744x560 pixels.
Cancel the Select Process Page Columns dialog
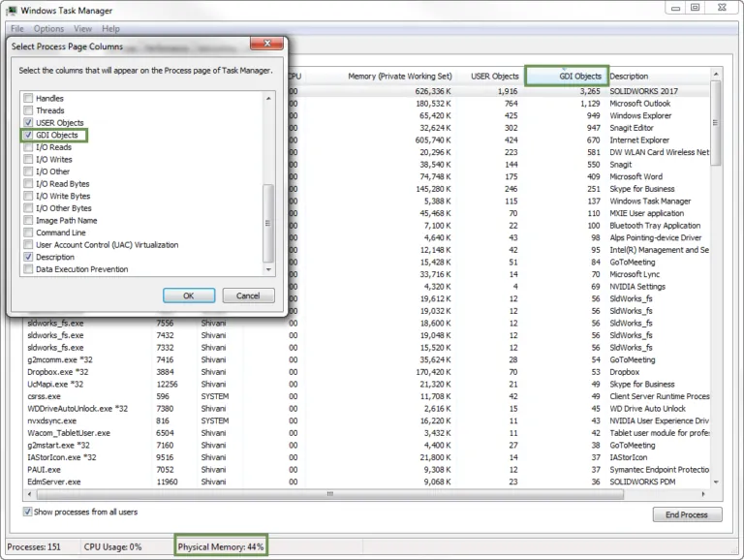click(x=248, y=296)
